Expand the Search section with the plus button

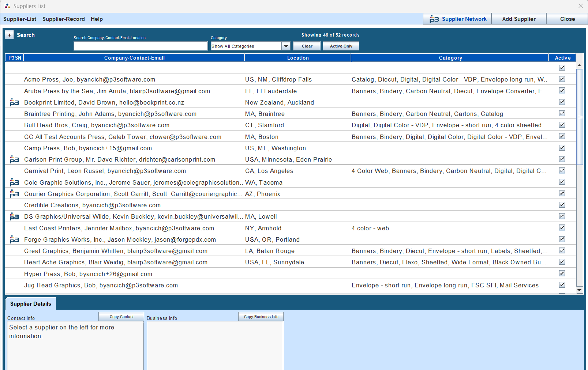click(9, 34)
